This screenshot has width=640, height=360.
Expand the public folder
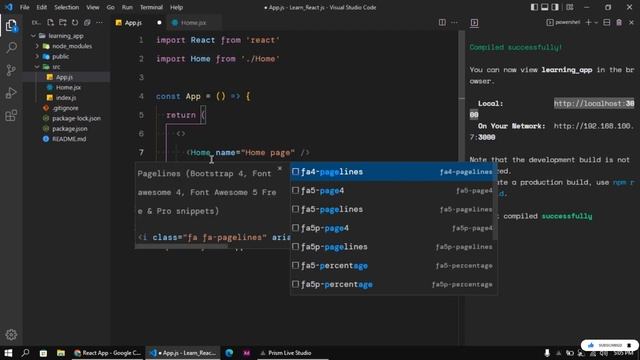37,56
